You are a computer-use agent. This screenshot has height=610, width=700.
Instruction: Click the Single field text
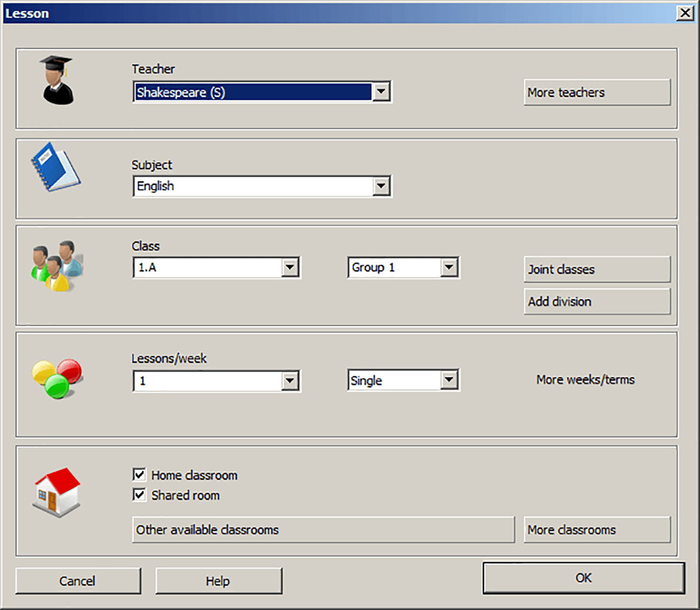click(366, 381)
